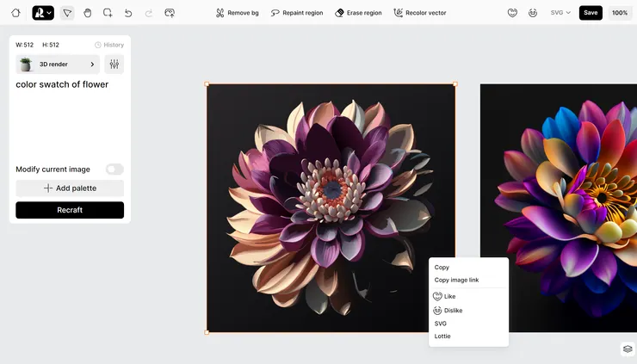Click the H: 512 height value
Image resolution: width=637 pixels, height=364 pixels.
point(51,45)
